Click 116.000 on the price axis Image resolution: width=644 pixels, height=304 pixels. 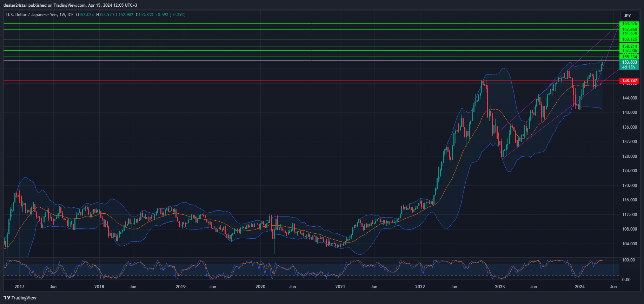click(630, 200)
